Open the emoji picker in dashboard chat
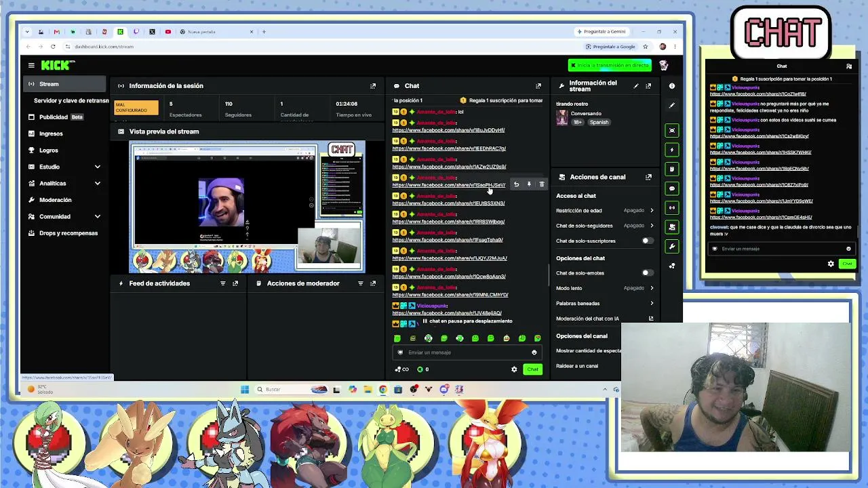The width and height of the screenshot is (868, 488). (534, 352)
